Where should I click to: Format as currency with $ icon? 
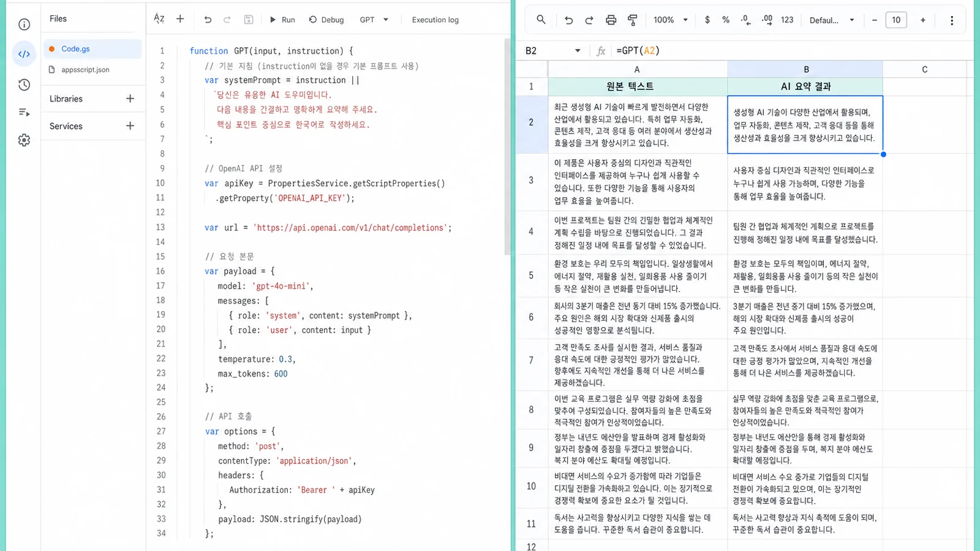pyautogui.click(x=707, y=20)
